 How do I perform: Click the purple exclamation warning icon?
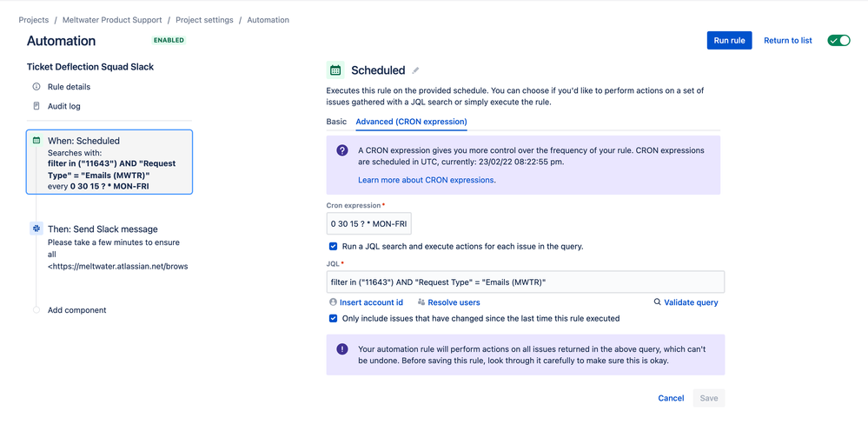pyautogui.click(x=342, y=349)
